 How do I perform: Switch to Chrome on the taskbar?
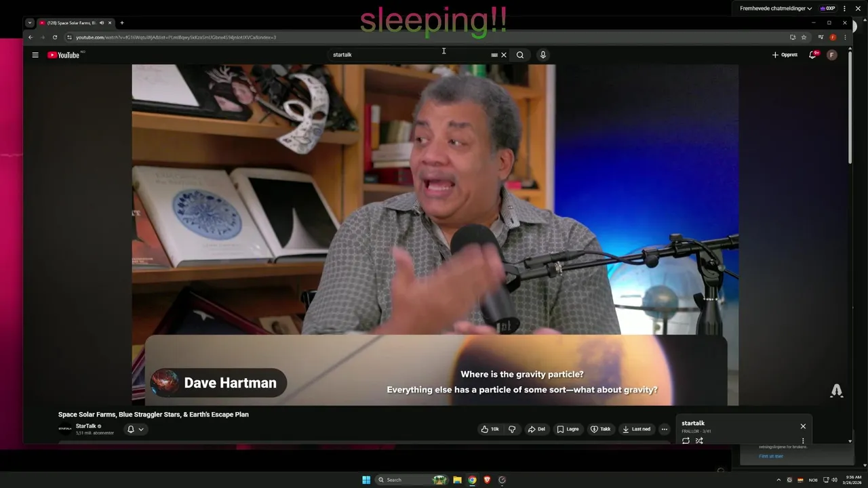click(x=472, y=480)
